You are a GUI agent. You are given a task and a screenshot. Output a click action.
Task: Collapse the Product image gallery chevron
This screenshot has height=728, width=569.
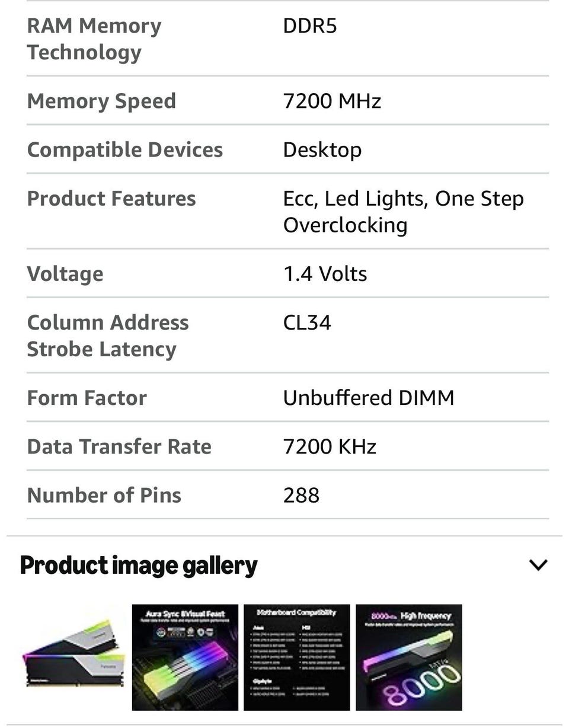click(x=538, y=565)
